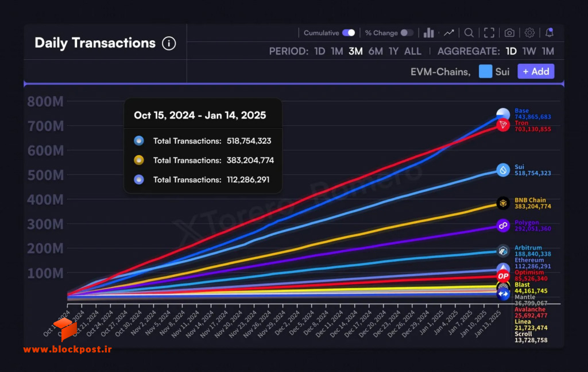
Task: Select the 1Y period option
Action: pos(393,51)
